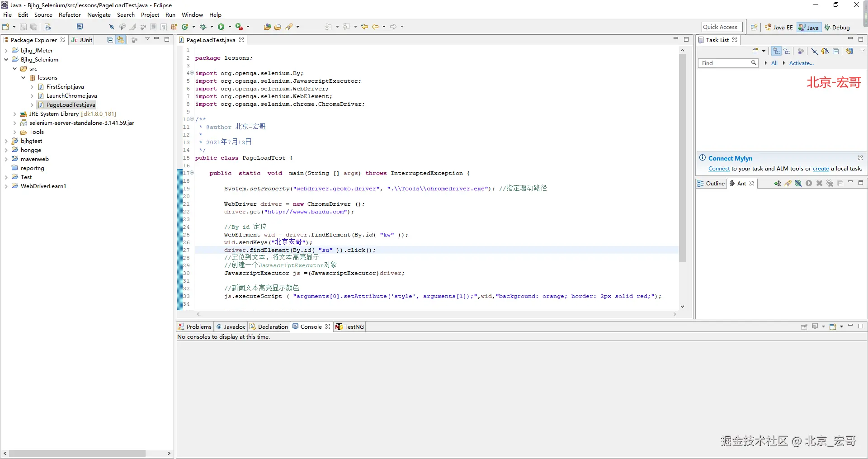Image resolution: width=868 pixels, height=459 pixels.
Task: Click the Quick Access search field
Action: 722,27
